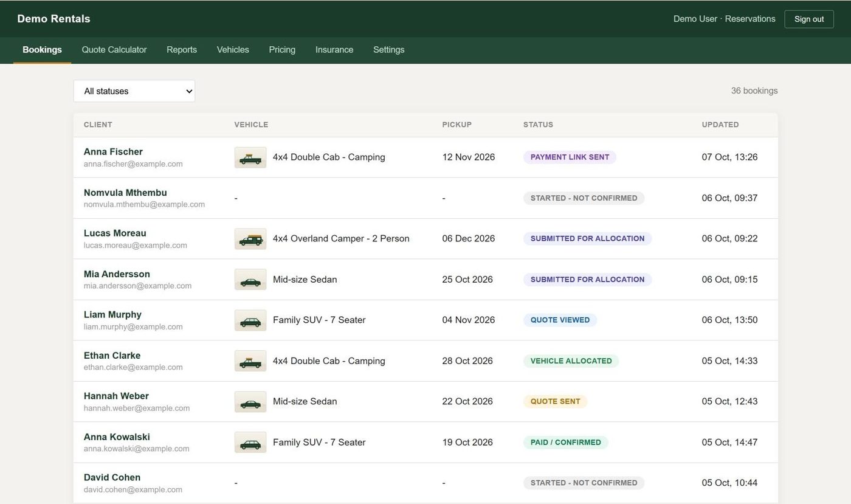Open Ethan Clarke's booking
This screenshot has height=504, width=851.
click(x=425, y=361)
